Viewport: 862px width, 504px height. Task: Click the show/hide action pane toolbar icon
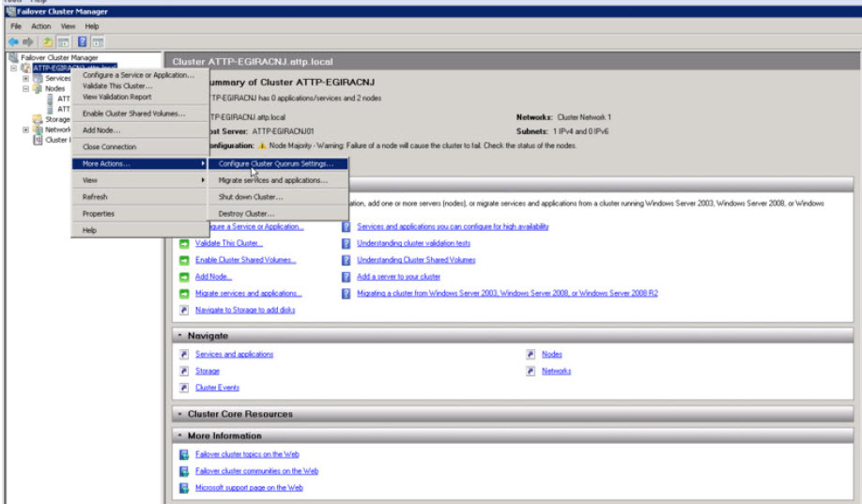[x=98, y=42]
